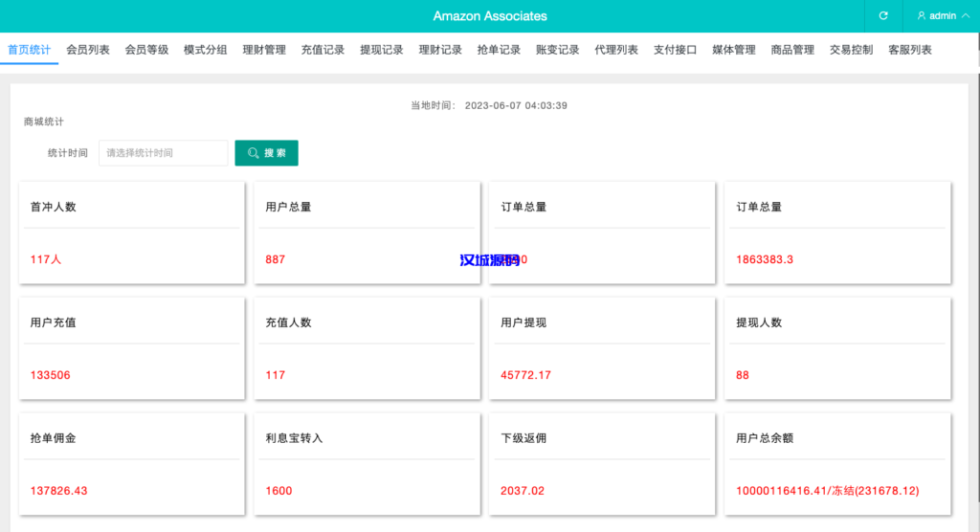Screen dimensions: 980x532
Task: Click the 88 withdrawal count value
Action: tap(743, 375)
